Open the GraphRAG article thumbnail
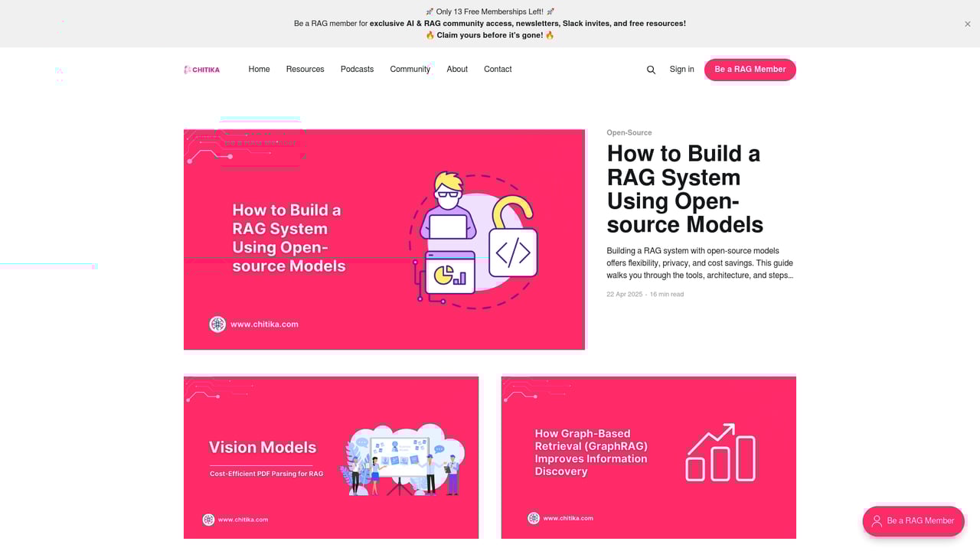The height and width of the screenshot is (551, 980). (x=648, y=457)
